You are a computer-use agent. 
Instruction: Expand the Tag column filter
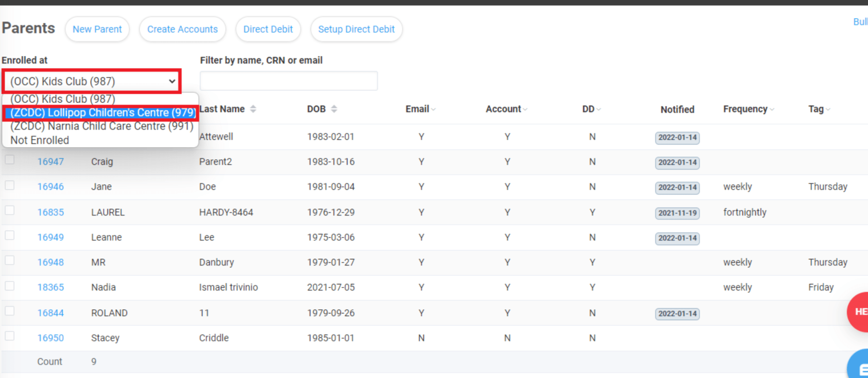828,109
